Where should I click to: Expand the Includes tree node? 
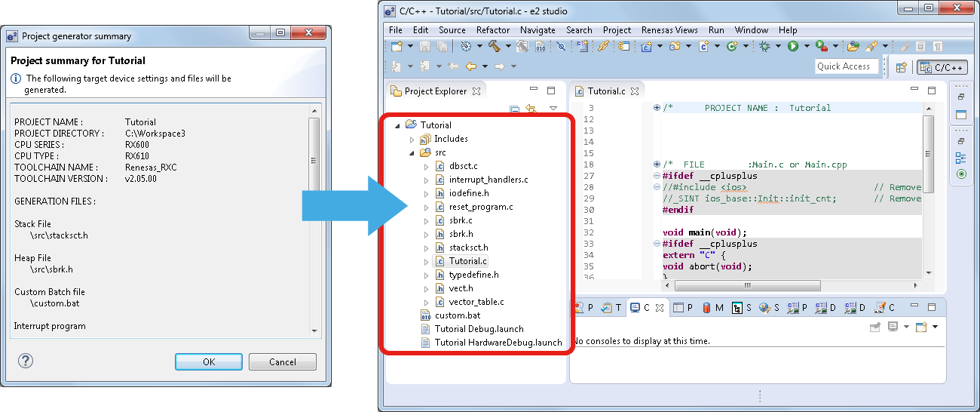click(x=412, y=139)
